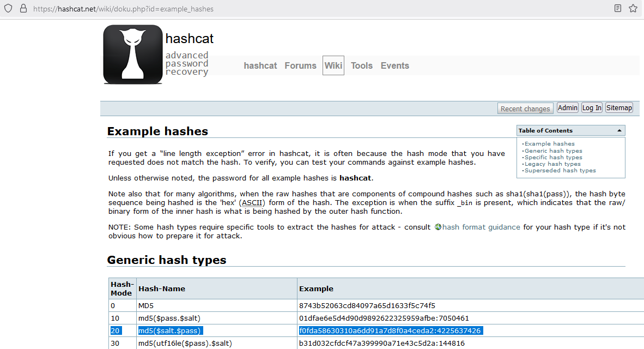
Task: Select the Wiki navigation tab
Action: click(x=333, y=65)
